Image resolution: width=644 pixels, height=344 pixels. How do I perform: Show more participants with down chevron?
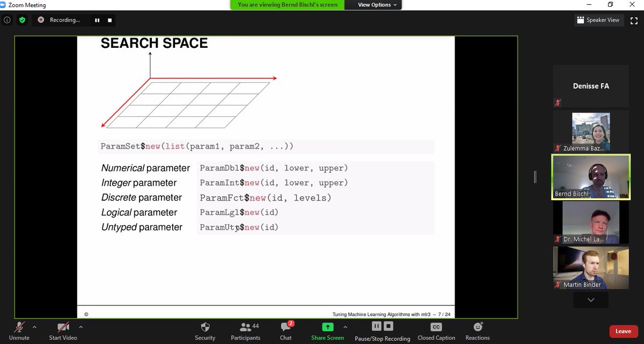click(591, 300)
